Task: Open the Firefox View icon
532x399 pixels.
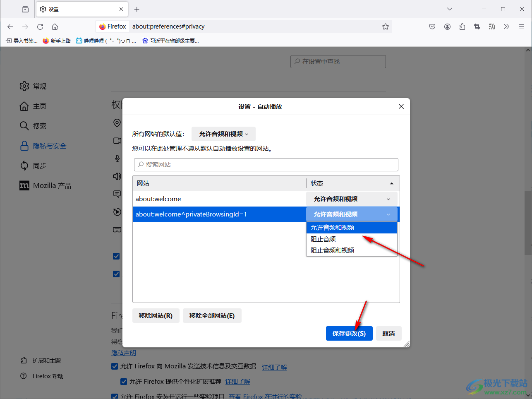Action: click(x=25, y=9)
